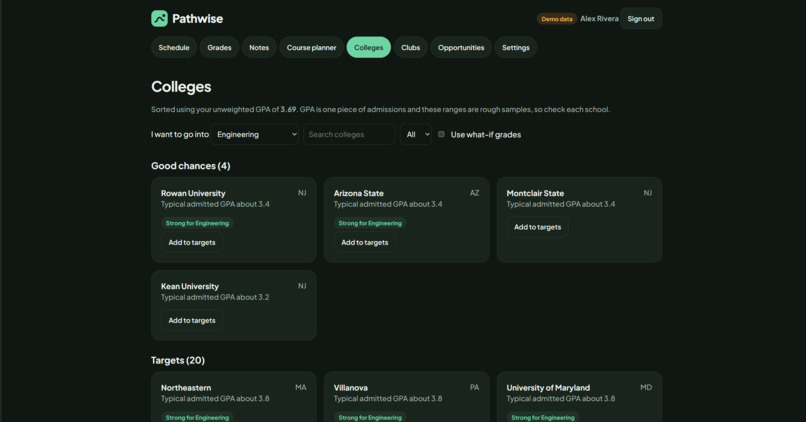Click the Kean University card title

[190, 286]
